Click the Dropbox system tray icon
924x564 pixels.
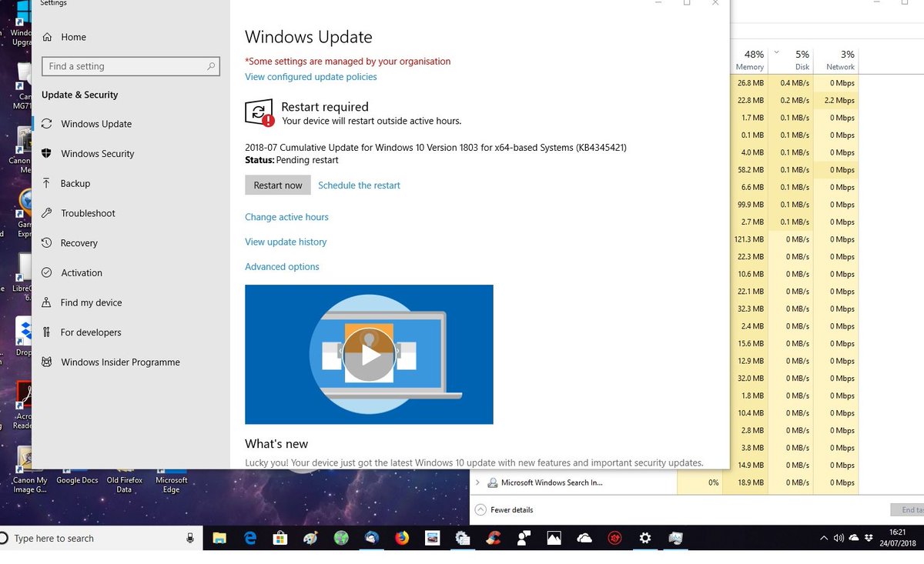click(869, 537)
